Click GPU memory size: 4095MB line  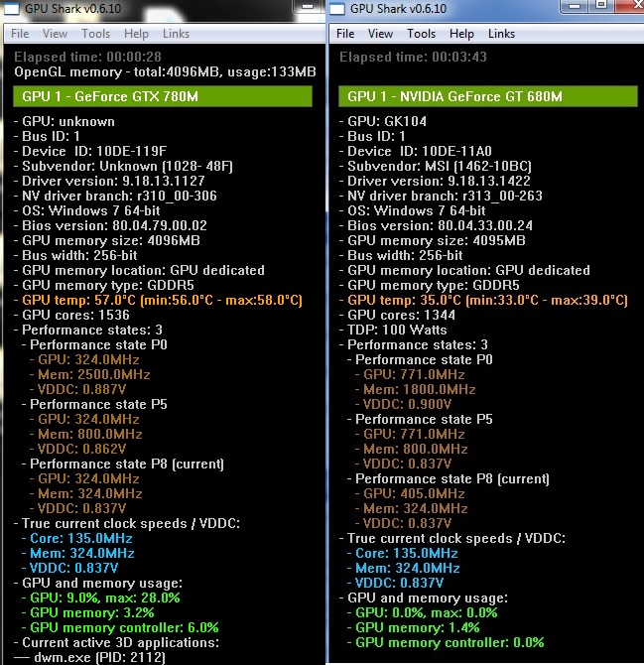(x=433, y=240)
